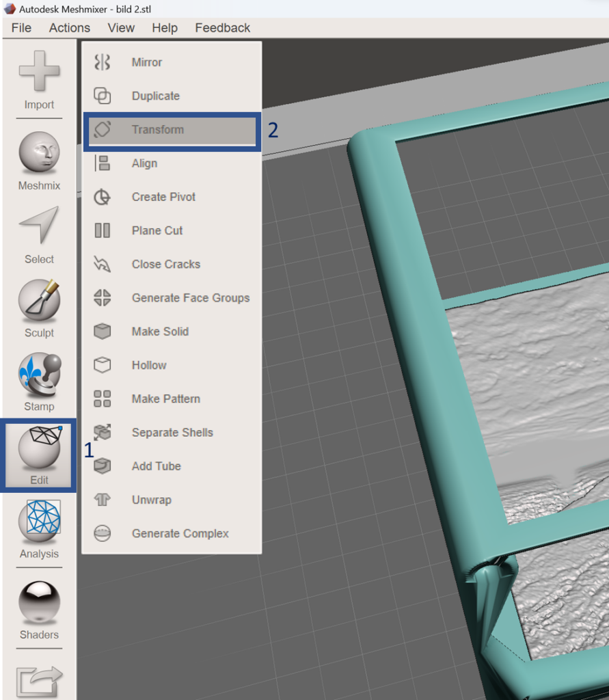The image size is (609, 700).
Task: Run Separate Shells
Action: (172, 433)
